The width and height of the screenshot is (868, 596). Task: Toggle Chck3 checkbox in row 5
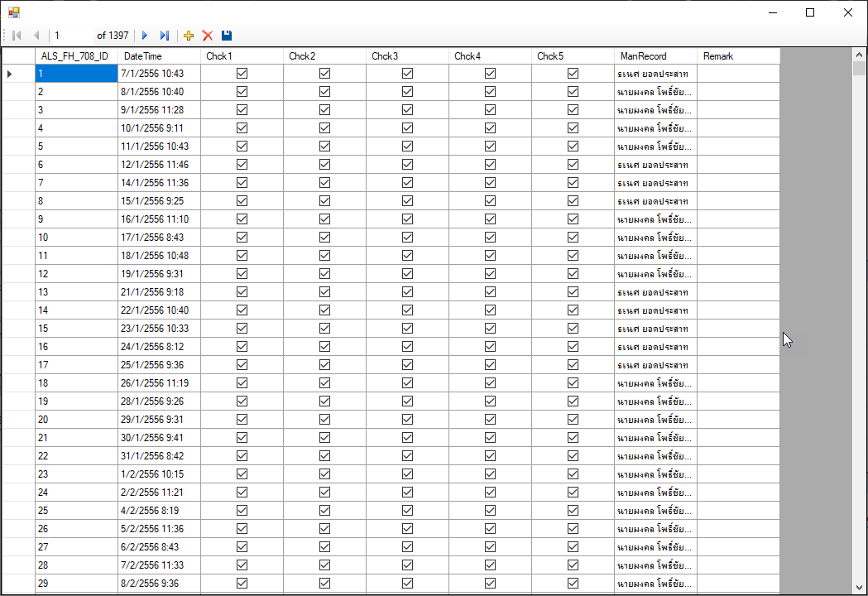pos(407,147)
